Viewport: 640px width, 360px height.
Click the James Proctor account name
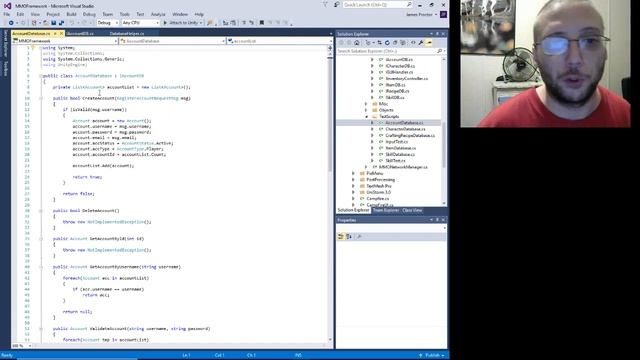419,14
